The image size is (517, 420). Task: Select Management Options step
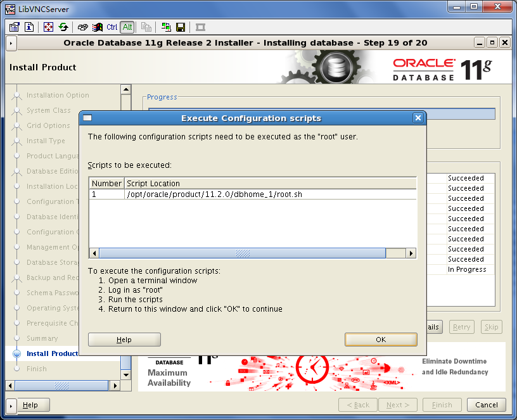[53, 247]
